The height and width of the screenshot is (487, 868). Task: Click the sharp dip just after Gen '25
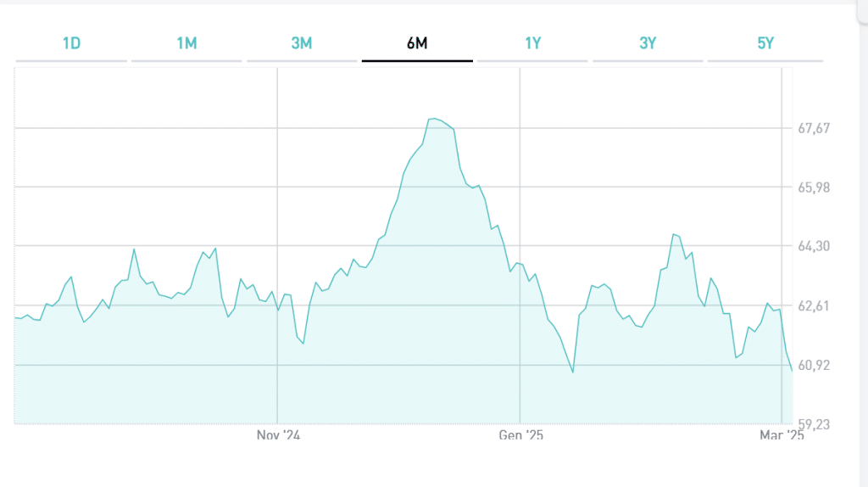(x=573, y=372)
